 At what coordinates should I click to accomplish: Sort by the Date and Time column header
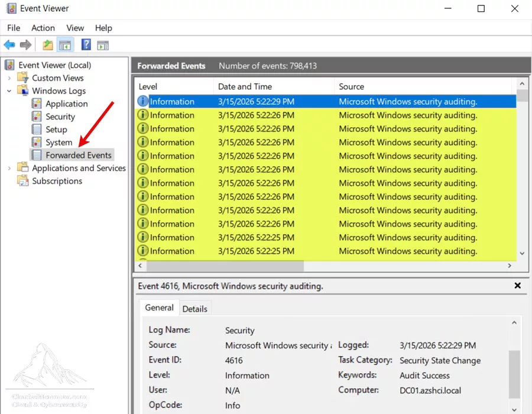(274, 86)
